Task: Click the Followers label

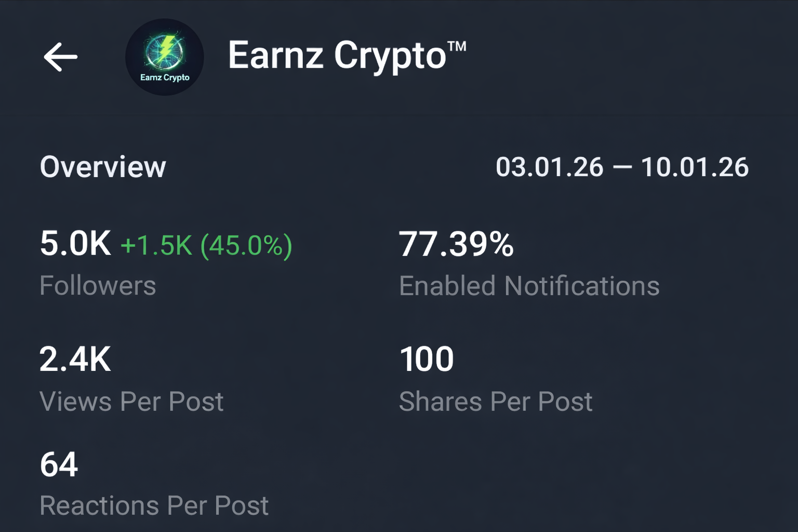Action: click(98, 285)
